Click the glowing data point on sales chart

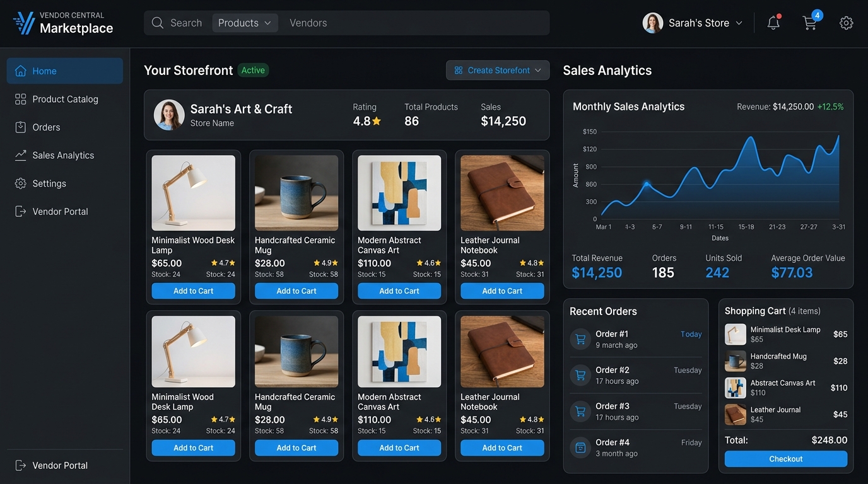click(646, 184)
